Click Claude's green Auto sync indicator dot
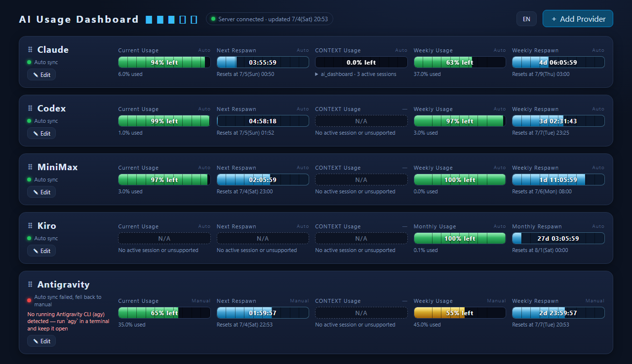 [x=29, y=62]
